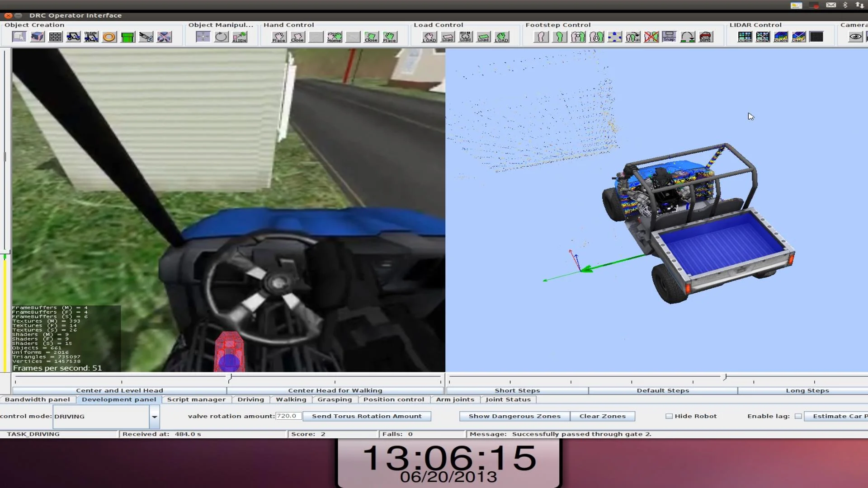Image resolution: width=868 pixels, height=488 pixels.
Task: Click Send Torus Rotation Amount
Action: (367, 416)
